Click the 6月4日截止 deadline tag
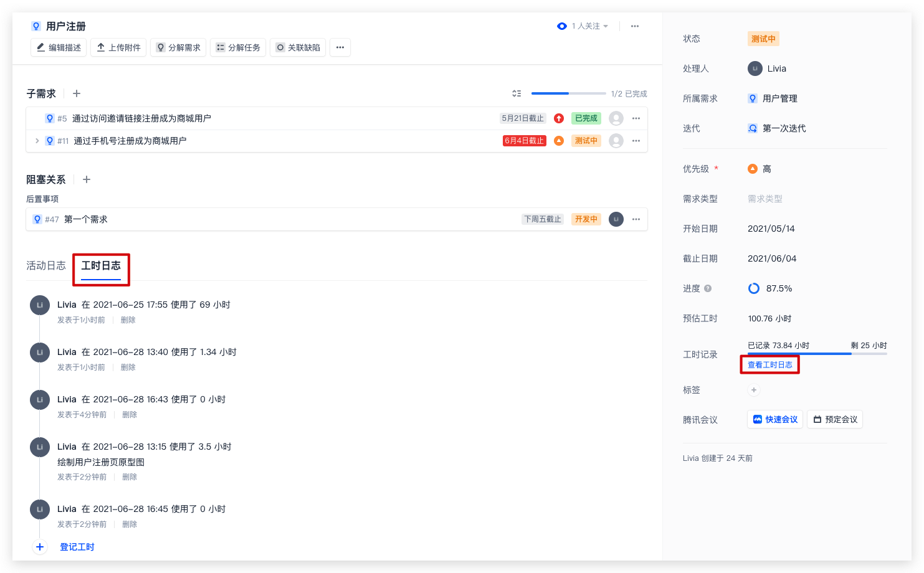 525,141
